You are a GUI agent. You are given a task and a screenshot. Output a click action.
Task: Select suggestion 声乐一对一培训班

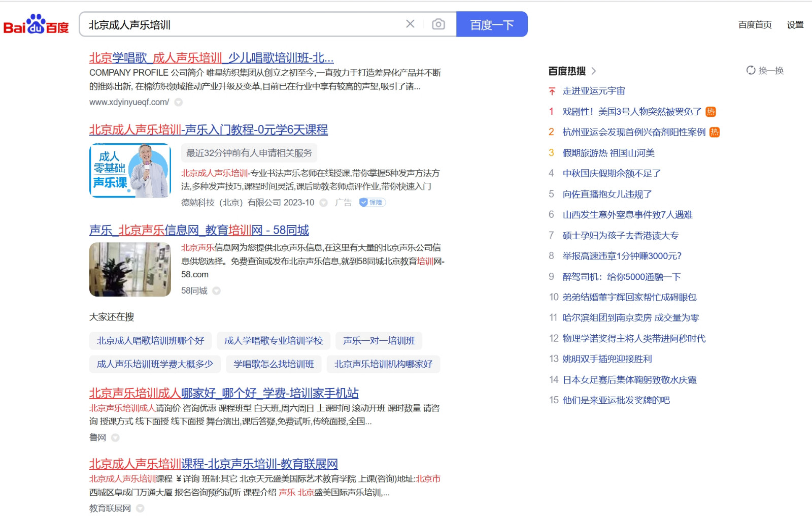pyautogui.click(x=379, y=341)
